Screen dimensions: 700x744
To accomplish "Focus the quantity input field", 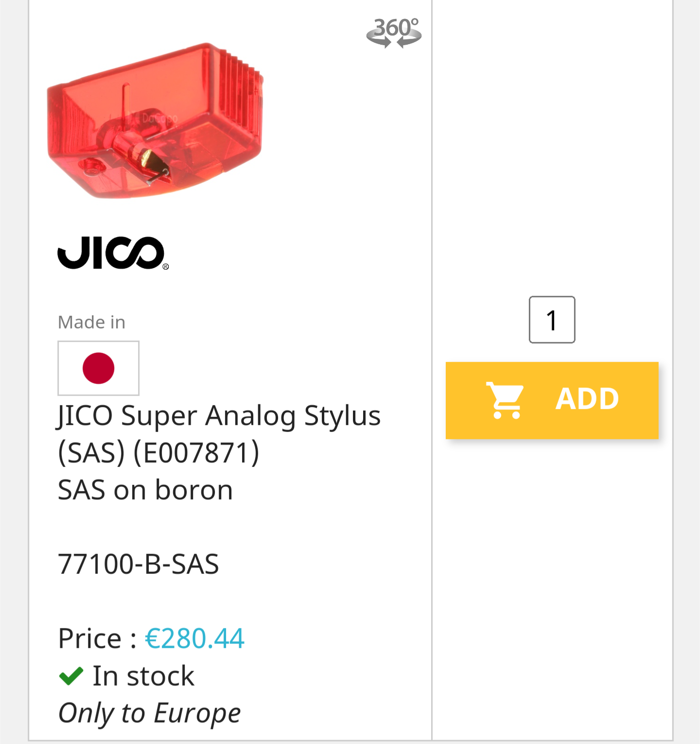I will point(552,320).
